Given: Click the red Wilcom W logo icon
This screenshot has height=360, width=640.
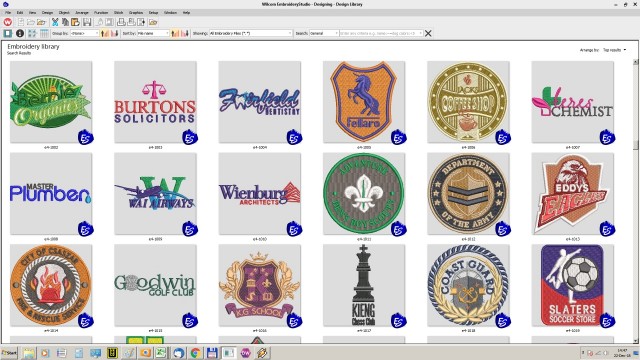Looking at the screenshot, I should [8, 22].
